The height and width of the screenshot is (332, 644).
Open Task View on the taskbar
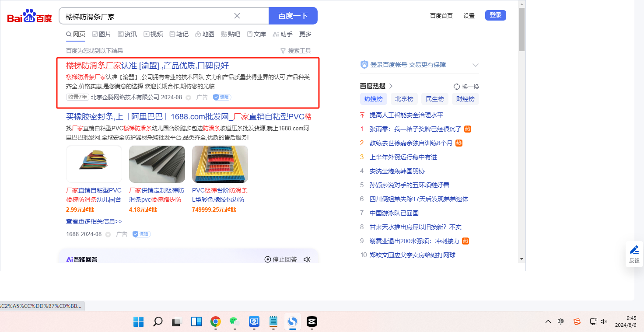tap(177, 322)
